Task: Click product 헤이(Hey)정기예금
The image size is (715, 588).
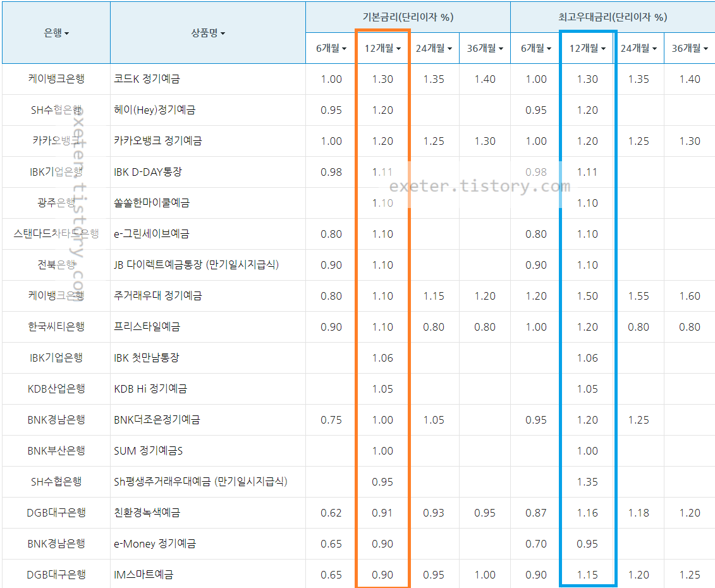Action: pos(154,109)
